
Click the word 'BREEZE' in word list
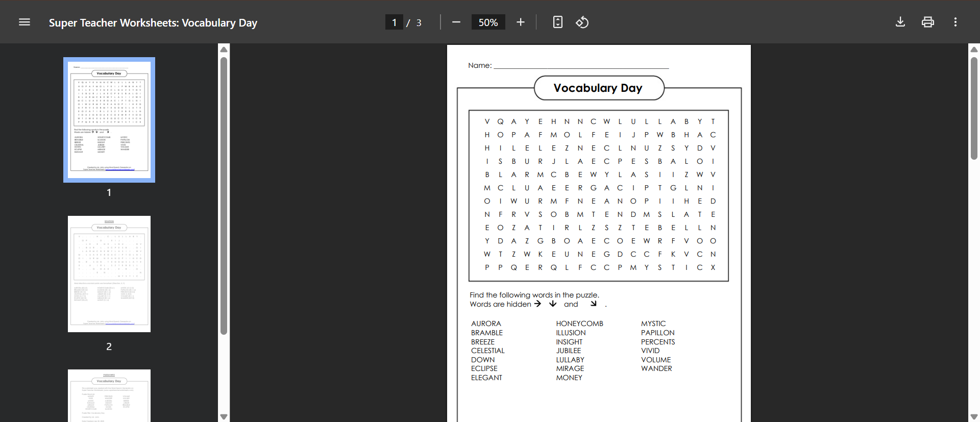tap(483, 342)
